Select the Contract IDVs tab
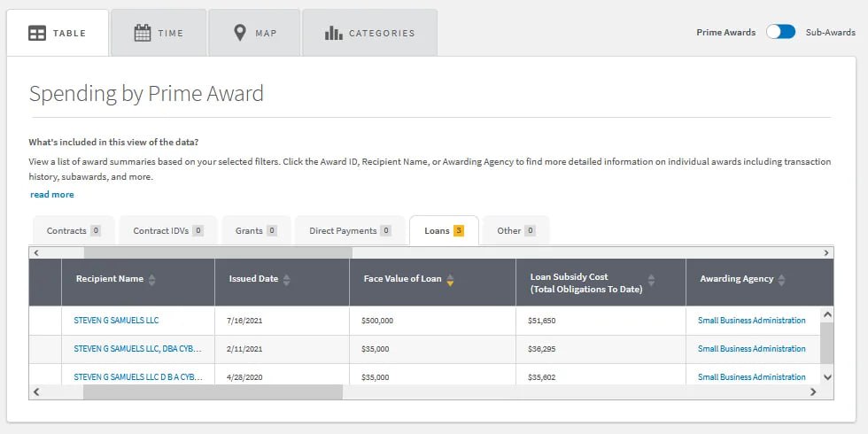Image resolution: width=868 pixels, height=434 pixels. [168, 231]
